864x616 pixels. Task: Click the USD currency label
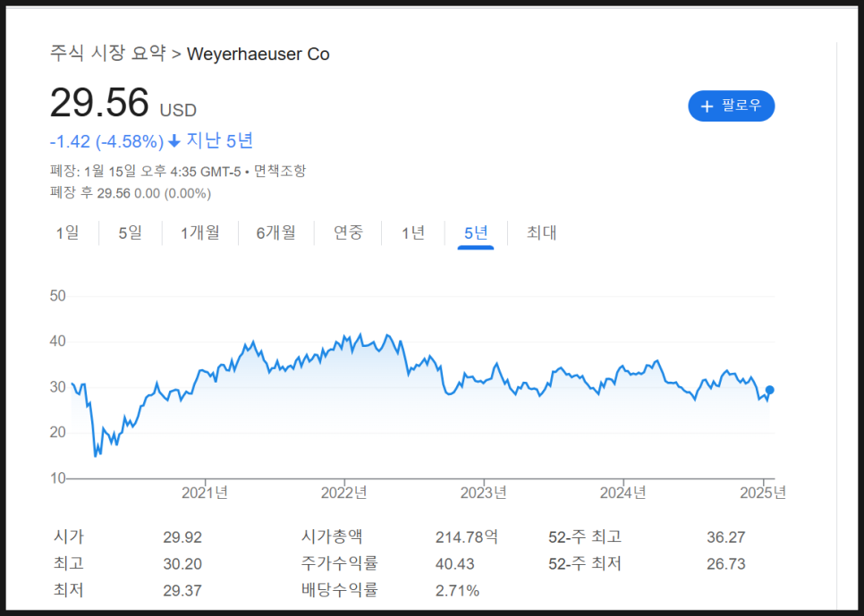[x=178, y=110]
